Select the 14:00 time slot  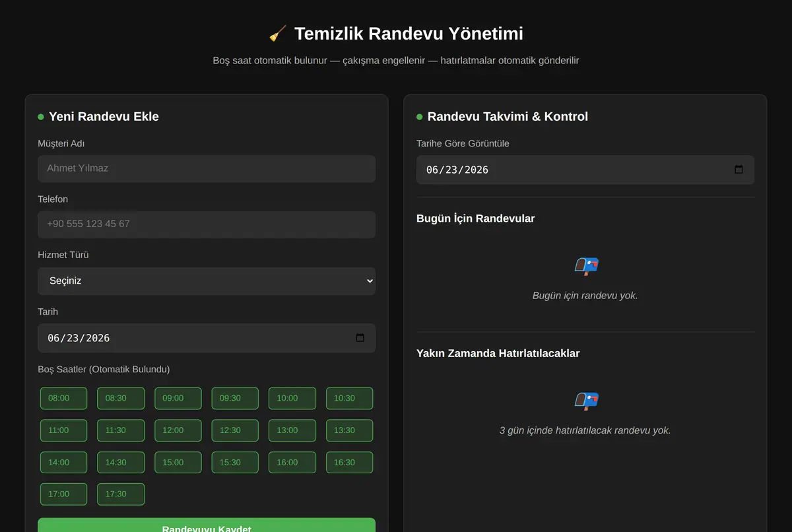tap(63, 463)
